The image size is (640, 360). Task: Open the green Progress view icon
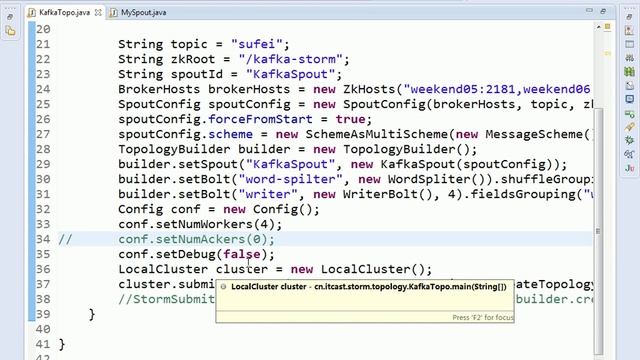pos(629,113)
